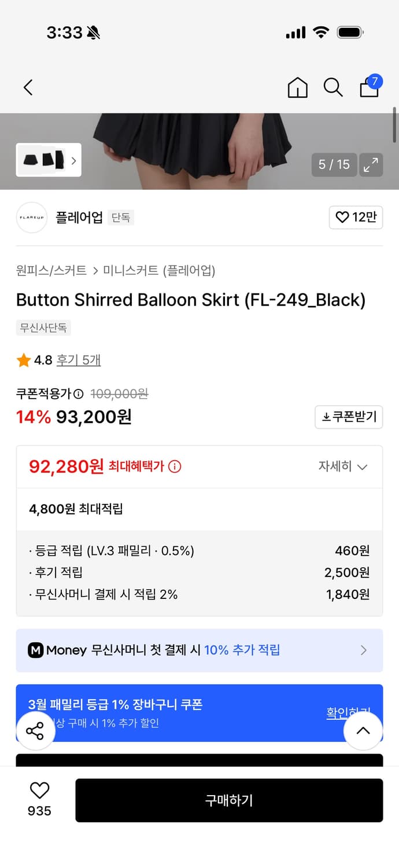The width and height of the screenshot is (399, 868).
Task: Tap the search magnifier icon
Action: (333, 87)
